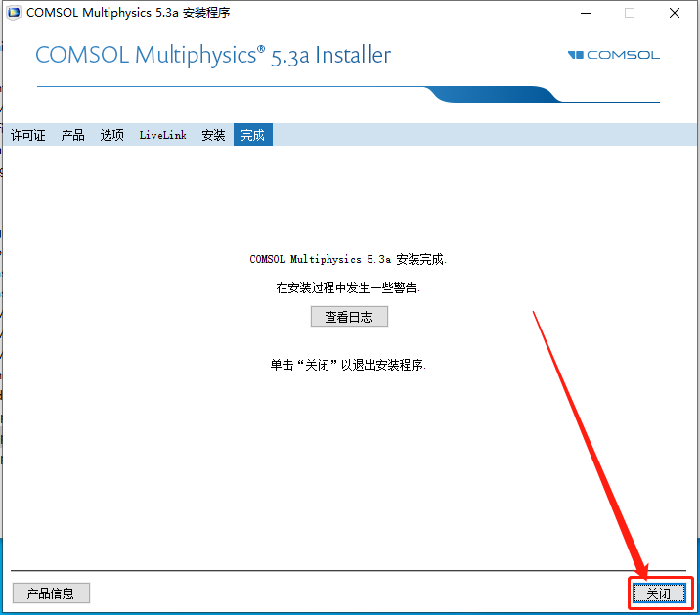The image size is (700, 615).
Task: Minimize the installer window
Action: (x=586, y=13)
